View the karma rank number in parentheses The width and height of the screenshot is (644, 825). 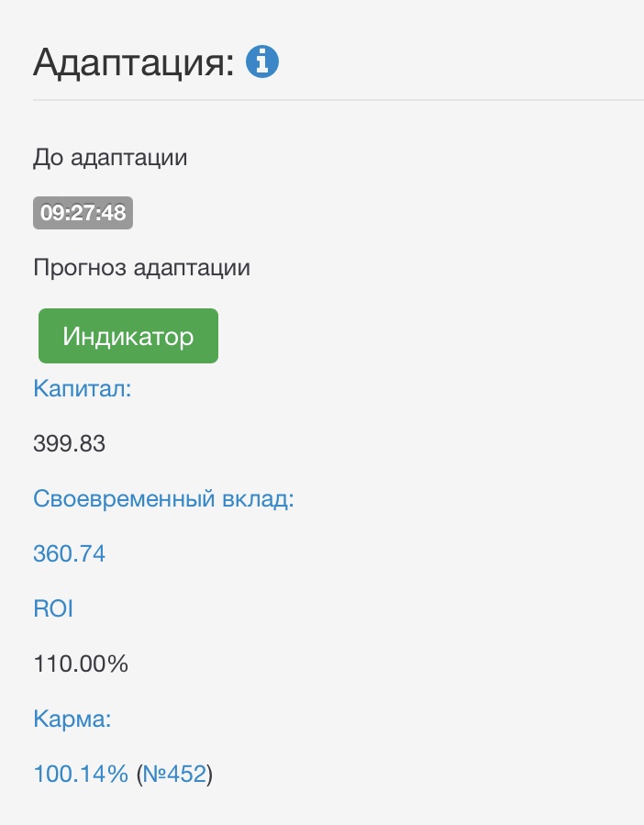click(174, 774)
